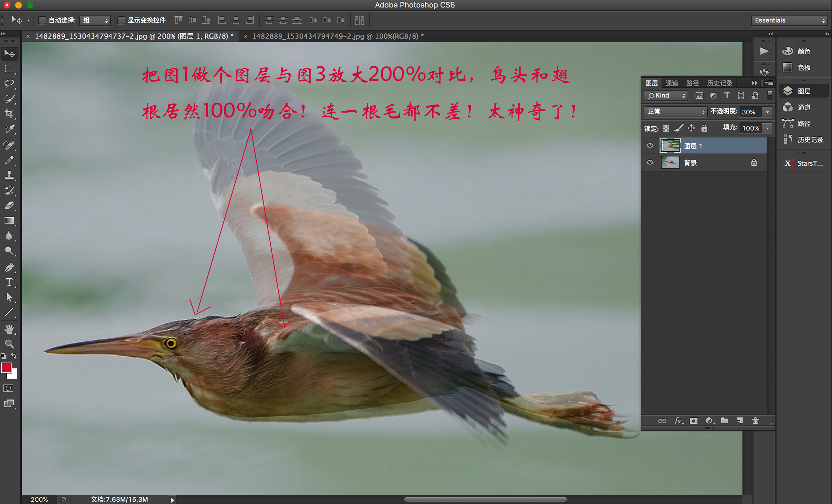This screenshot has width=832, height=504.
Task: Select the Gradient tool
Action: click(x=9, y=221)
